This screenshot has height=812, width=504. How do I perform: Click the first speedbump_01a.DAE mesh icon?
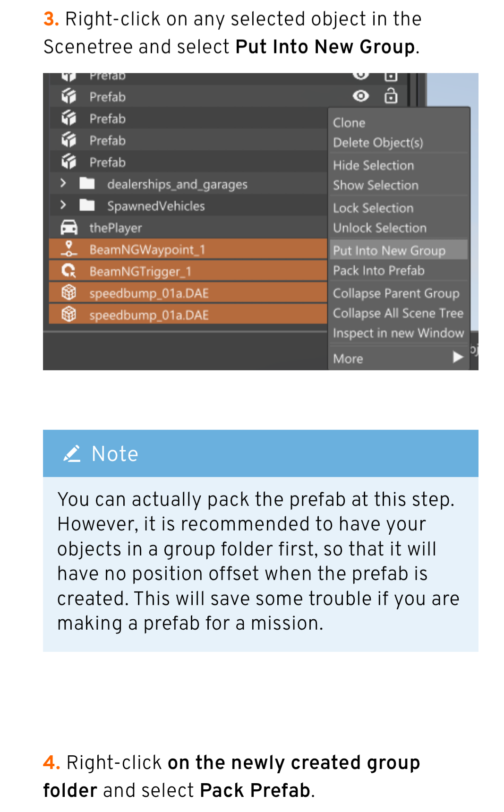pyautogui.click(x=69, y=293)
